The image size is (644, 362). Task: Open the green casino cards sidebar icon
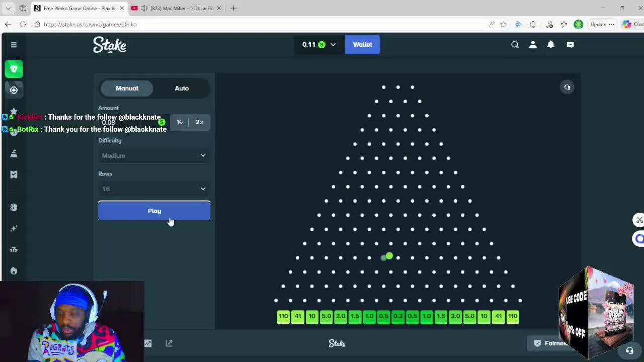pyautogui.click(x=14, y=69)
